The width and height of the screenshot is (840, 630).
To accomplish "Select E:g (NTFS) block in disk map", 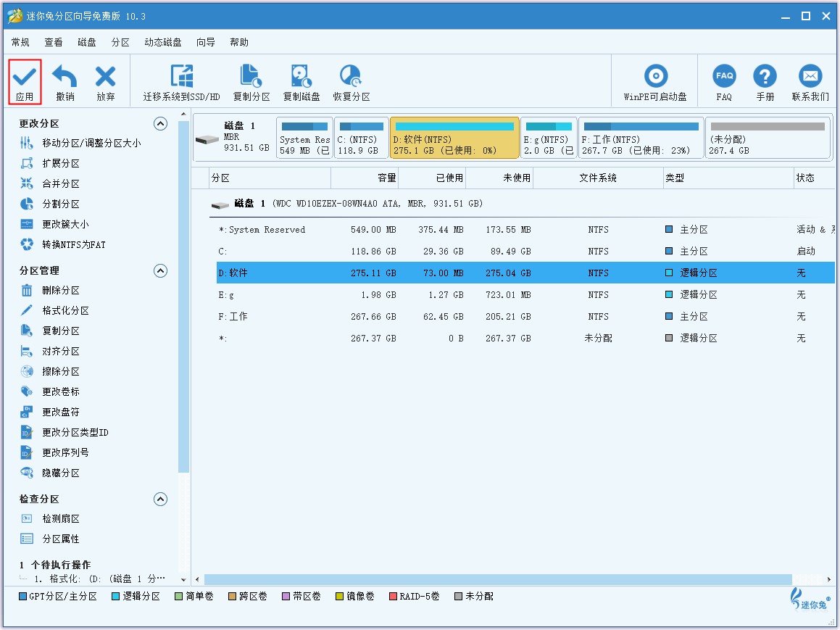I will click(x=549, y=138).
